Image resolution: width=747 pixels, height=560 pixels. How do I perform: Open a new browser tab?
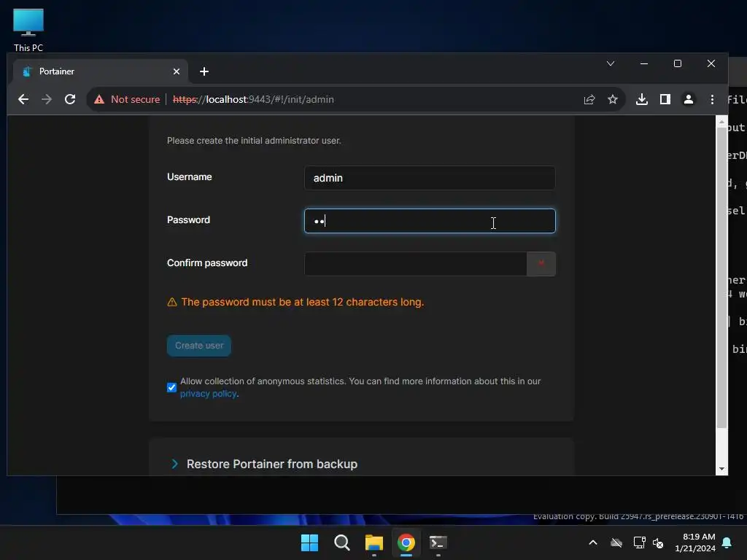click(x=204, y=71)
